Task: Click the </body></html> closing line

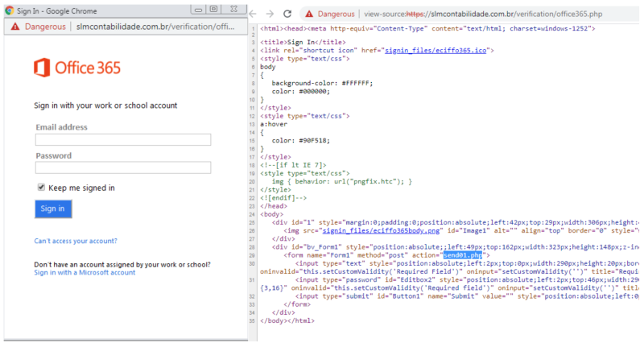Action: tap(287, 320)
